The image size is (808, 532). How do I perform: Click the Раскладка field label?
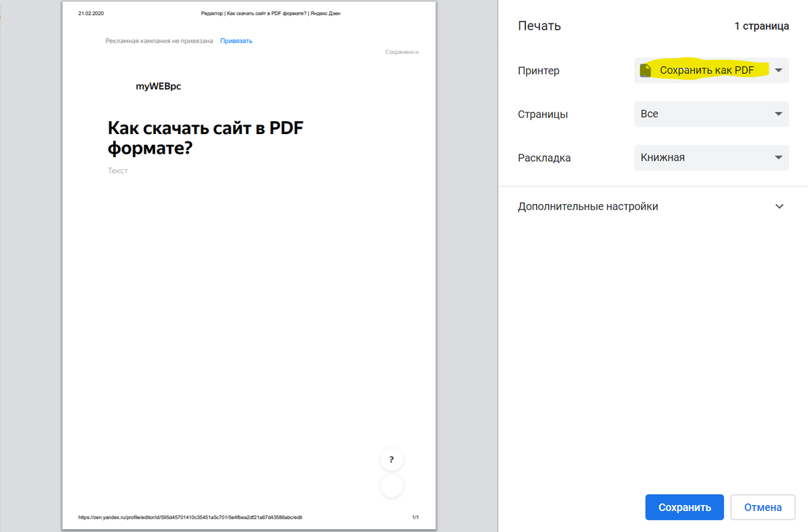point(544,158)
